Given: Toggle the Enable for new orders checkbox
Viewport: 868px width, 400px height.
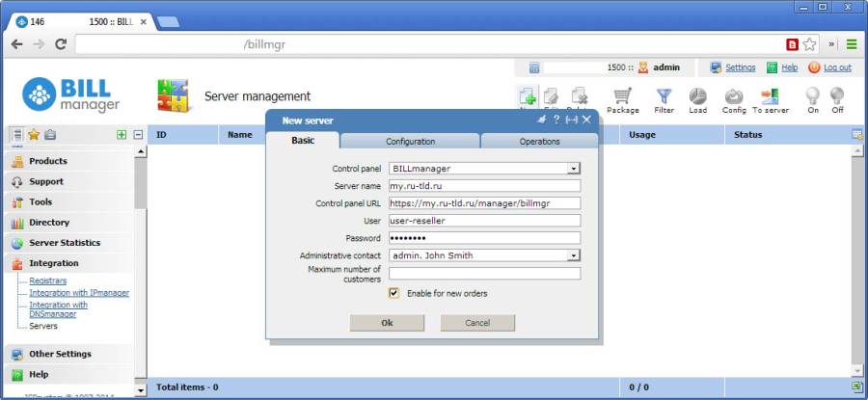Looking at the screenshot, I should click(x=393, y=293).
